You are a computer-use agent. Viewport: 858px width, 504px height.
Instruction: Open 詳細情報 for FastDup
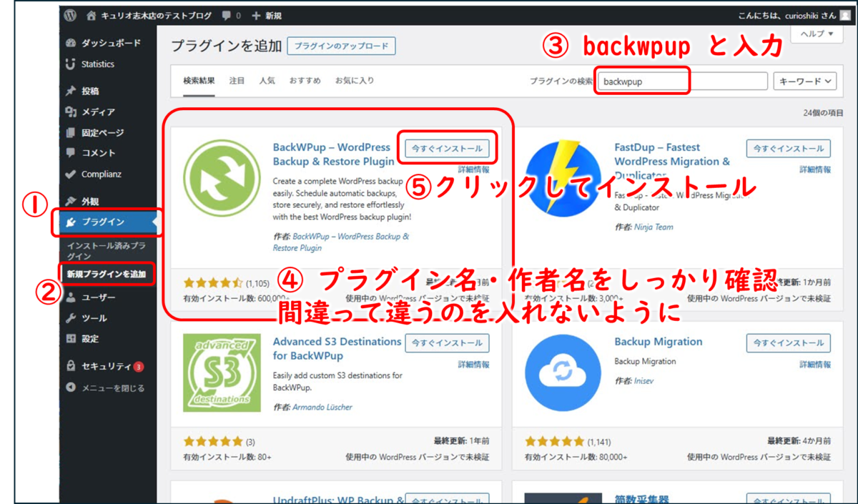(x=815, y=170)
